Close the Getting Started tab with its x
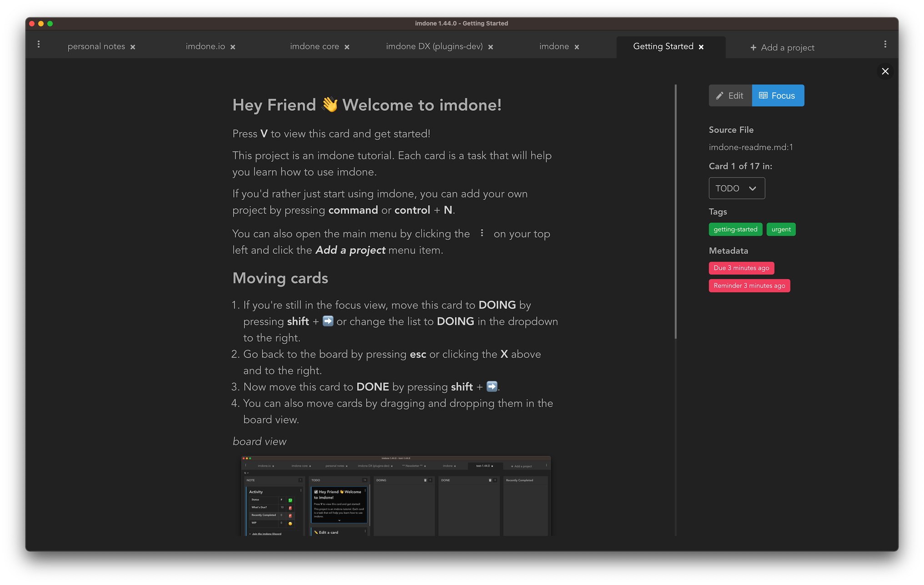This screenshot has width=924, height=585. pos(701,47)
